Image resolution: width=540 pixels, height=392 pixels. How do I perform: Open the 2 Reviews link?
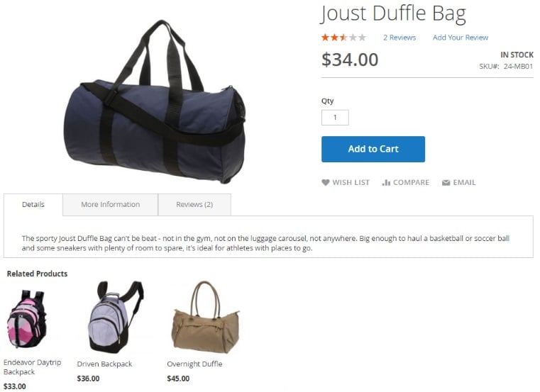tap(400, 38)
